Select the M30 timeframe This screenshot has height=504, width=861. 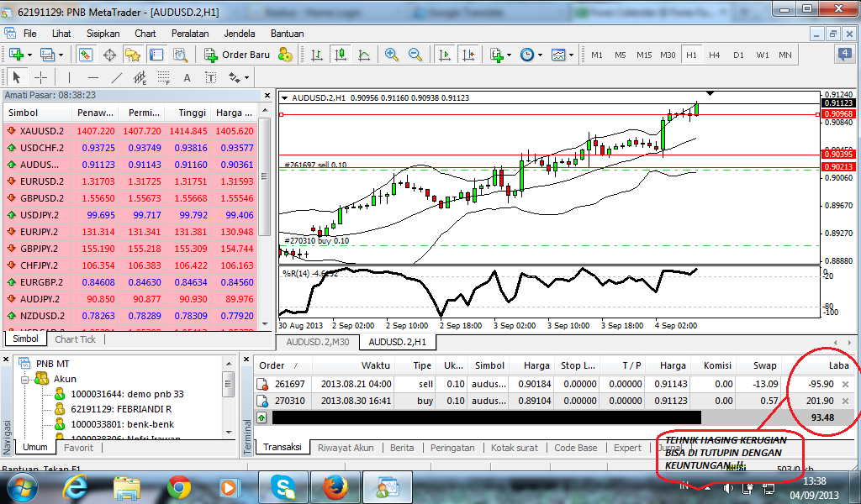point(668,55)
